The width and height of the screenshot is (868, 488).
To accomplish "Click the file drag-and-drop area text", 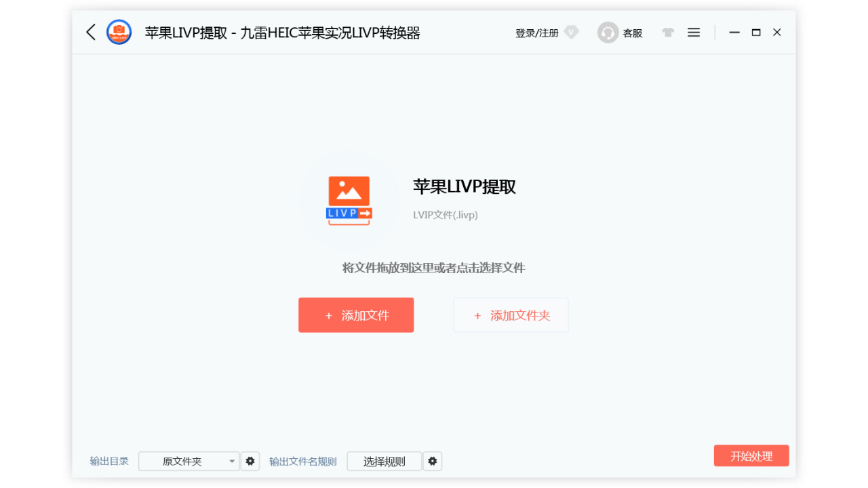I will (x=433, y=268).
